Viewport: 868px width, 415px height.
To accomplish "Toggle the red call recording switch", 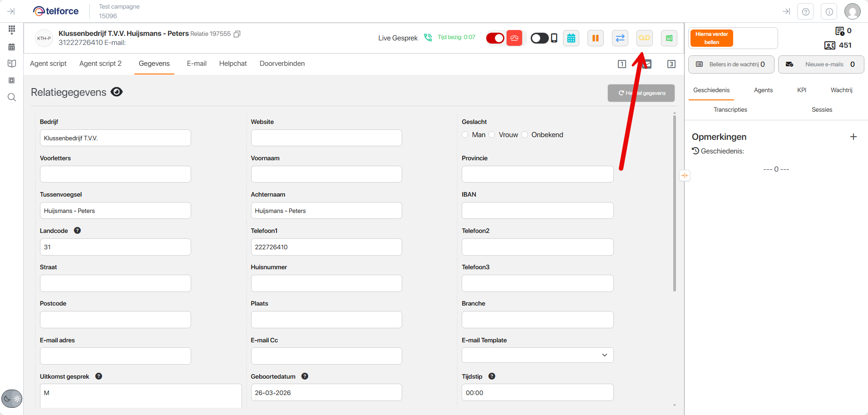I will point(495,38).
